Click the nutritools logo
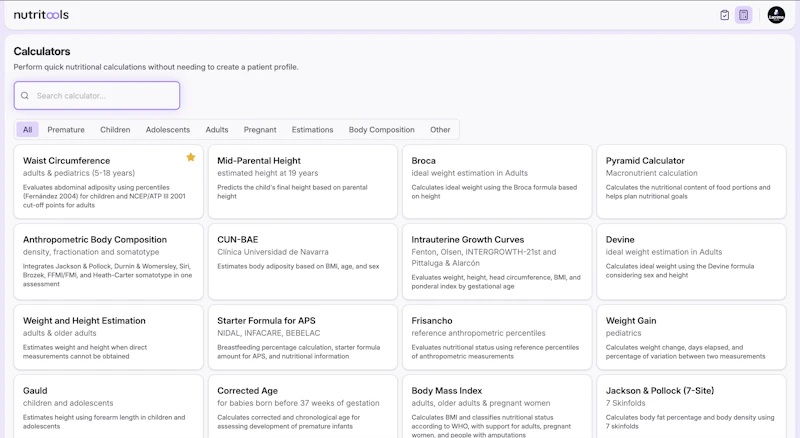800x438 pixels. (x=41, y=15)
